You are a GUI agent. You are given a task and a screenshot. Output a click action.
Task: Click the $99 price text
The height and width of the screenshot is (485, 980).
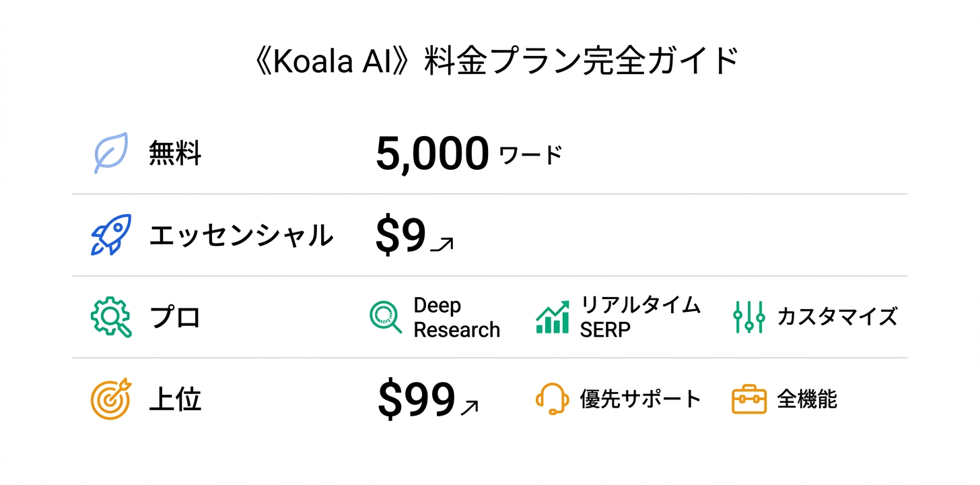pyautogui.click(x=417, y=399)
